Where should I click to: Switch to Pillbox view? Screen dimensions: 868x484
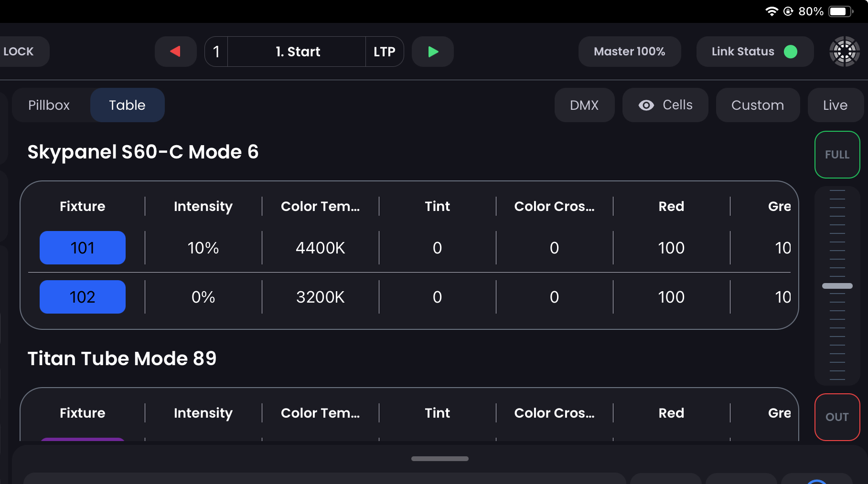coord(49,105)
